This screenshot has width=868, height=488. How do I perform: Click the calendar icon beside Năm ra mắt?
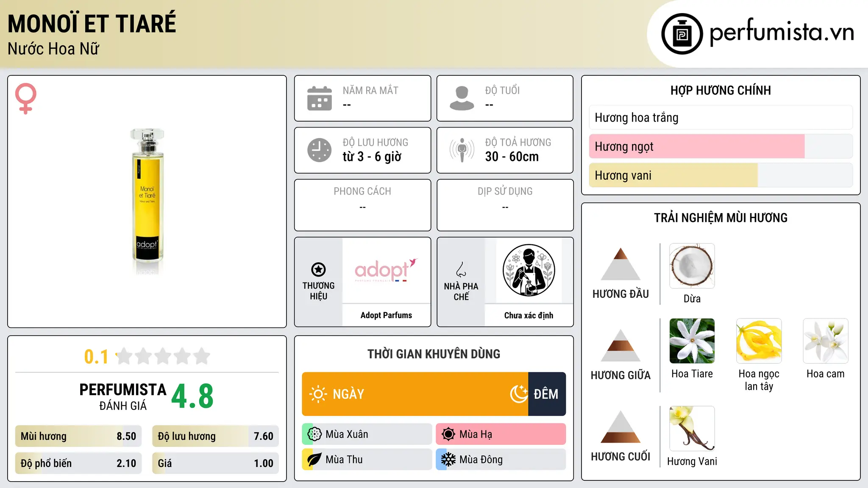pyautogui.click(x=320, y=98)
